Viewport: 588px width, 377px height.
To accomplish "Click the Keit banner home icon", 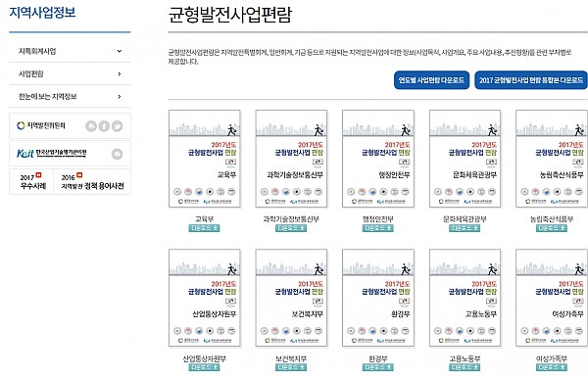I will tap(117, 154).
